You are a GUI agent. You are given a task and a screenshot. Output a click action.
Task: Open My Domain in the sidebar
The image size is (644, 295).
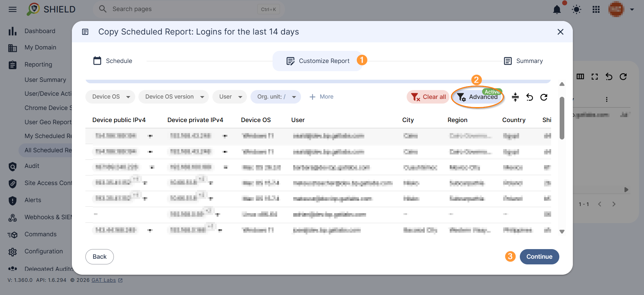(40, 47)
